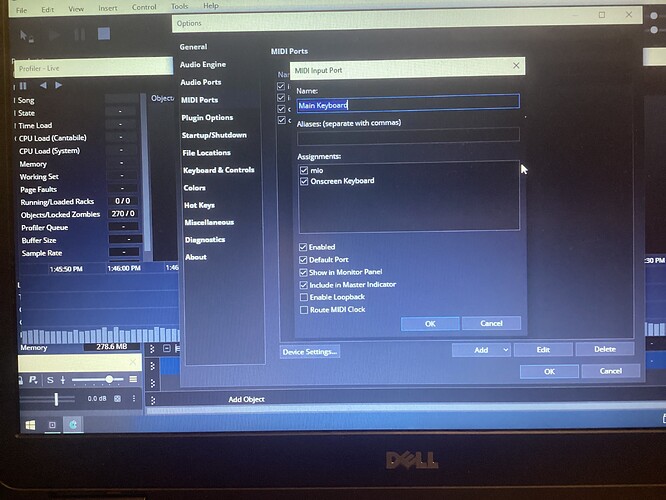The width and height of the screenshot is (666, 500).
Task: Open Device Settings... button
Action: (310, 352)
